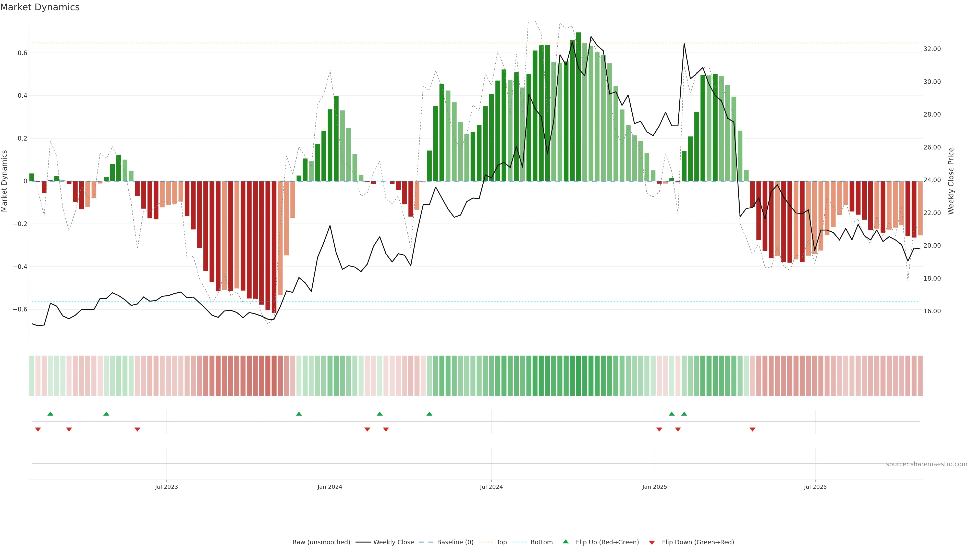Click the Jan 2024 x-axis label
980x551 pixels.
pyautogui.click(x=329, y=487)
